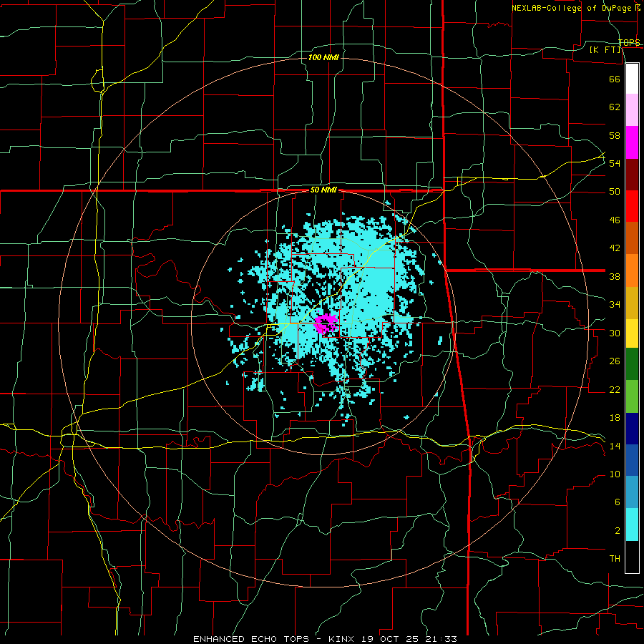Click the legend value '34'
644x644 pixels.
click(x=615, y=305)
